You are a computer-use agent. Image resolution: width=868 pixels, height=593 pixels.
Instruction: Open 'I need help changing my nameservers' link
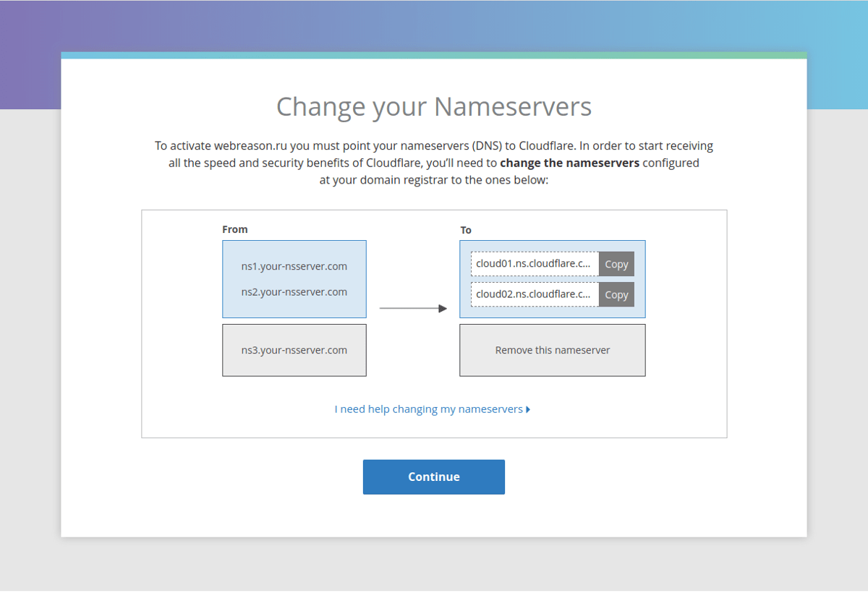click(x=433, y=409)
